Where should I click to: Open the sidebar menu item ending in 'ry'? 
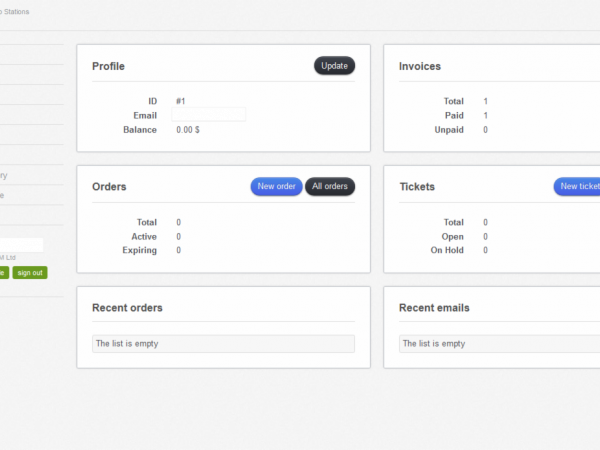4,176
